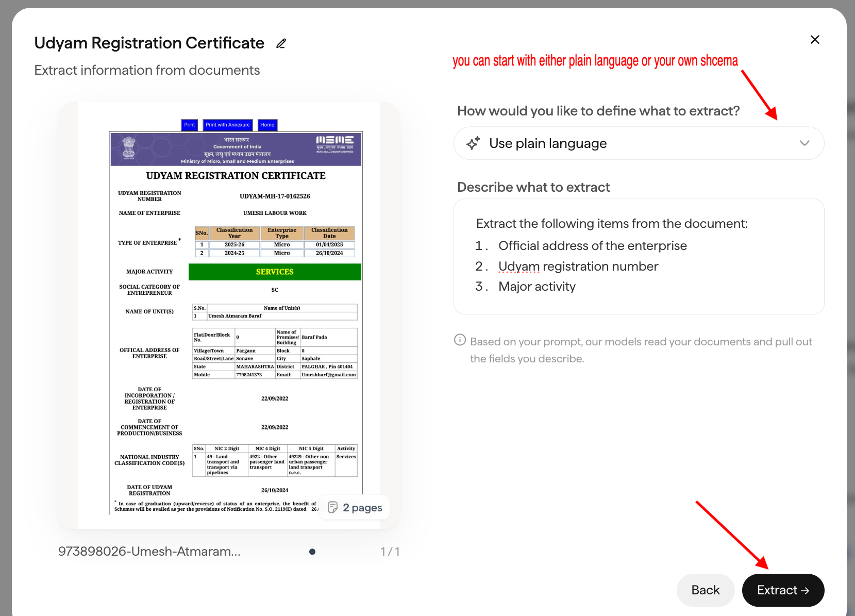Click the sparkle icon beside 'Use plain language'

click(473, 143)
